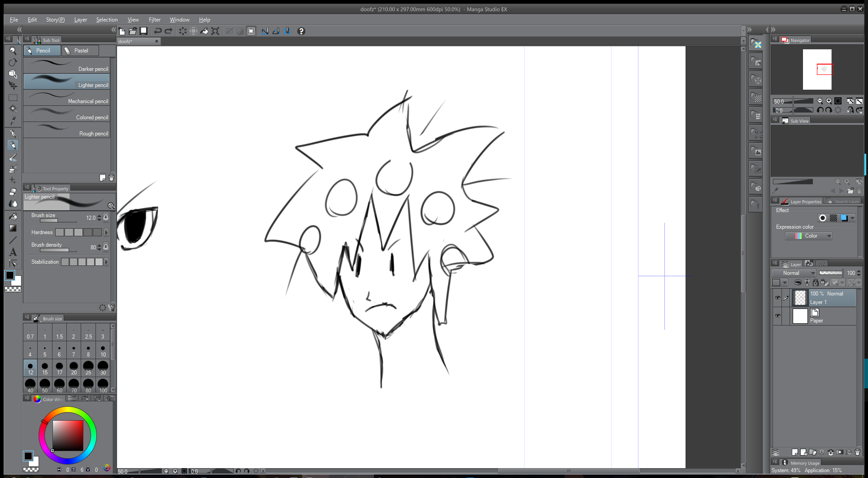Click the Undo arrow
868x478 pixels.
[x=158, y=31]
